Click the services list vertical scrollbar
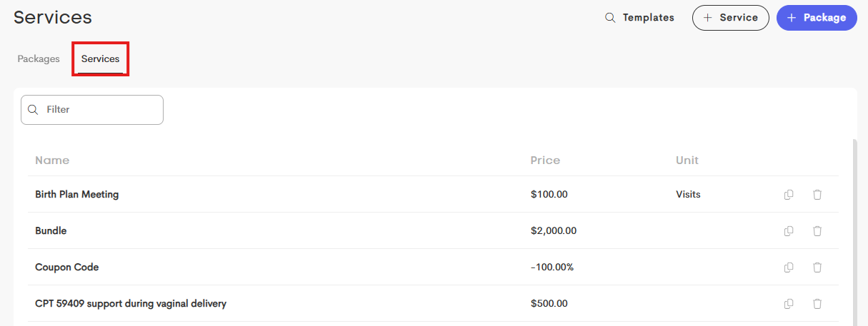868x326 pixels. click(x=854, y=232)
